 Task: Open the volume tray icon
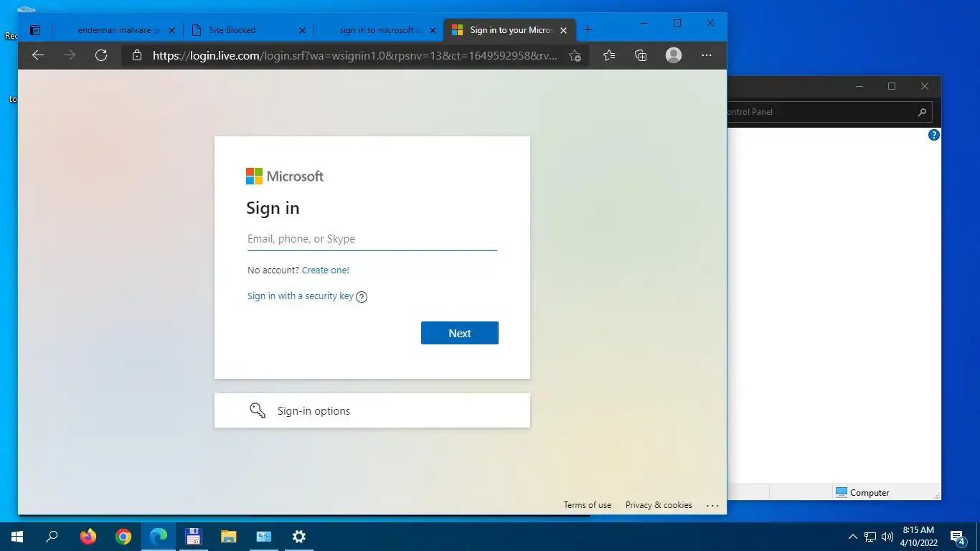pos(887,537)
